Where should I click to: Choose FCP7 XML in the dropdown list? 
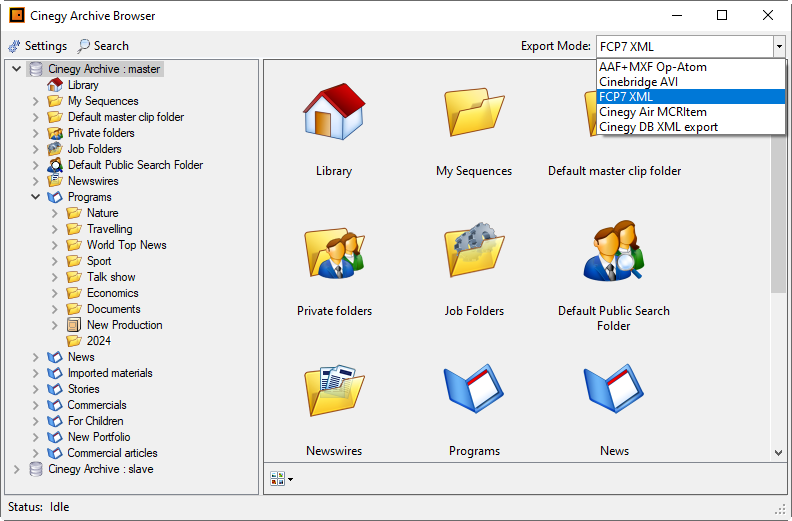click(690, 97)
